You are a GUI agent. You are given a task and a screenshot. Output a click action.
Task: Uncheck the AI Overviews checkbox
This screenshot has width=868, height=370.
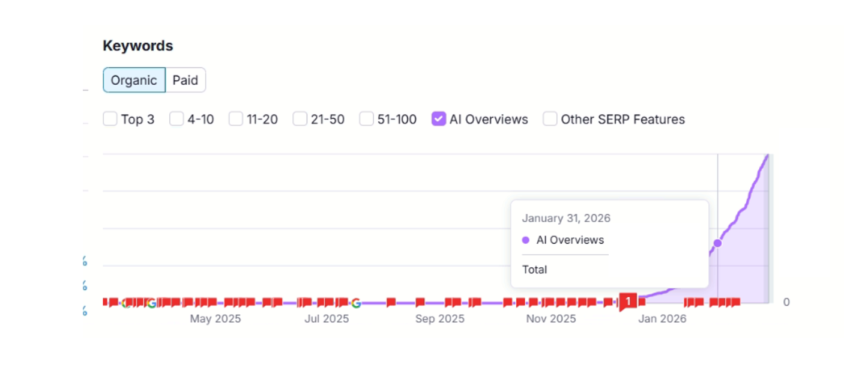pos(438,119)
